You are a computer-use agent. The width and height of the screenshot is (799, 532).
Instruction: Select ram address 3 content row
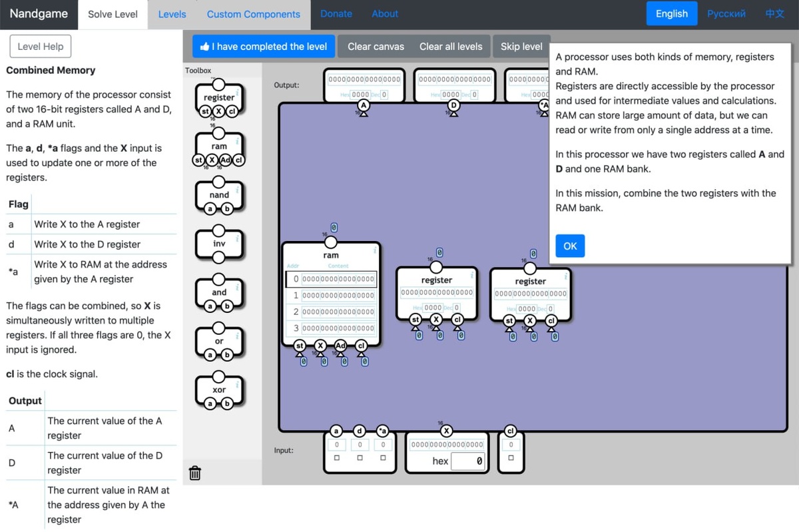332,328
